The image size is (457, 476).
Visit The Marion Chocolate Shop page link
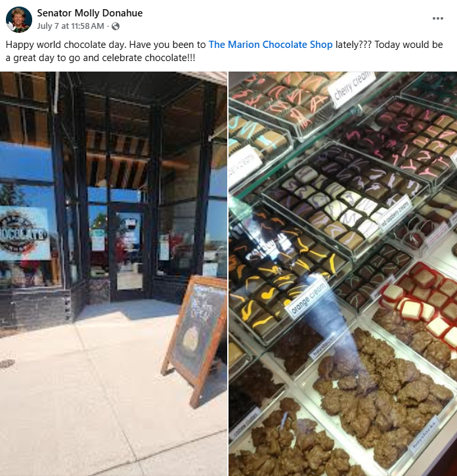271,45
